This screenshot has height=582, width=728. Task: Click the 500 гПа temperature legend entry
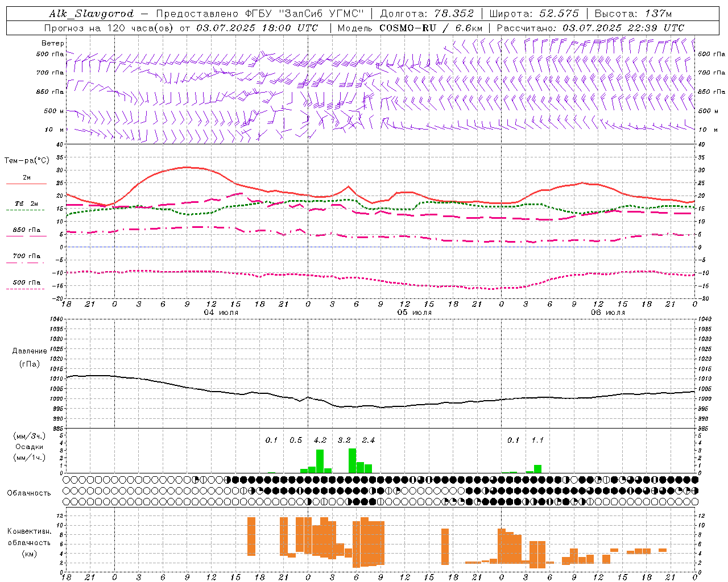click(x=27, y=282)
